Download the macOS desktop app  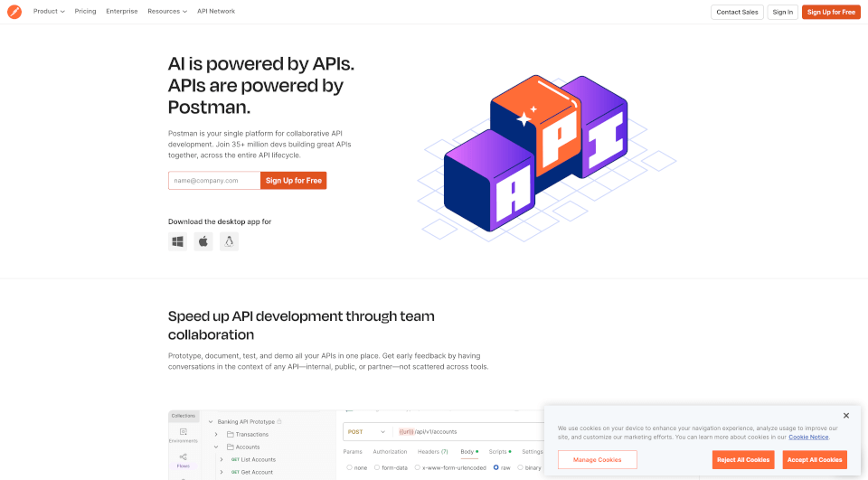point(203,241)
